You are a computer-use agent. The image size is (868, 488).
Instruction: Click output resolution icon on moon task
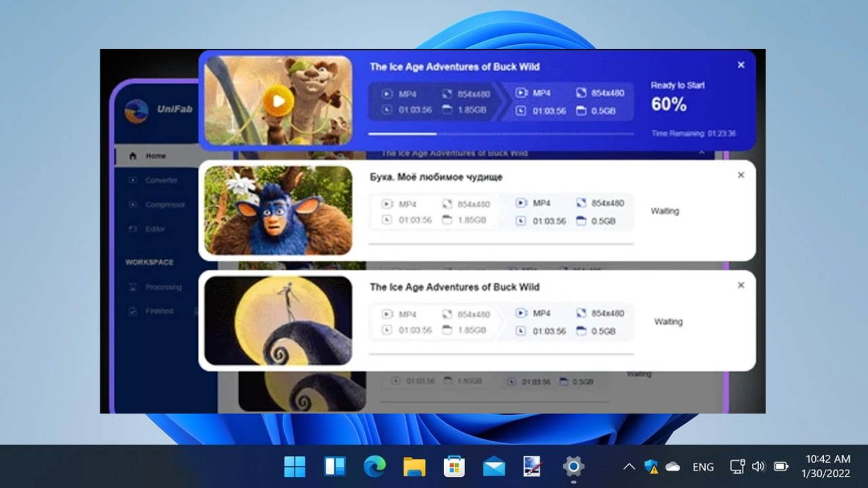coord(581,313)
